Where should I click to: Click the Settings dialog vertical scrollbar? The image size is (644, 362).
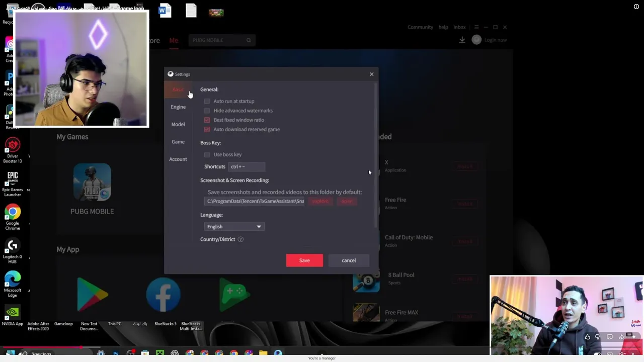point(375,156)
